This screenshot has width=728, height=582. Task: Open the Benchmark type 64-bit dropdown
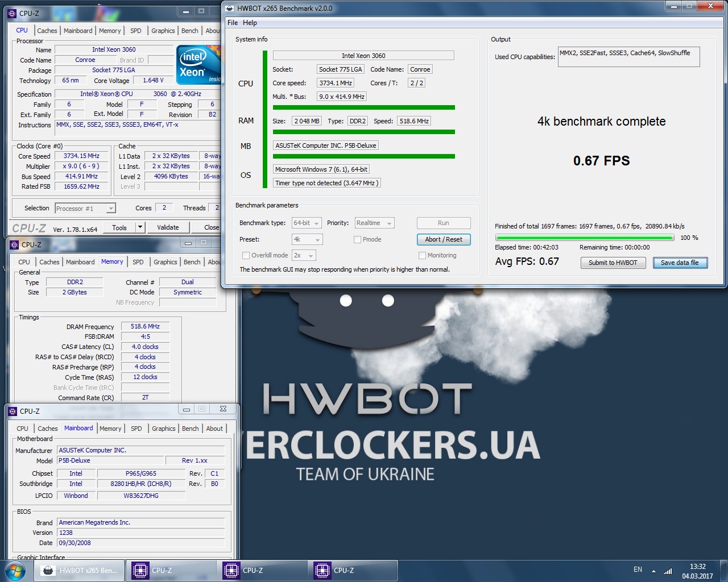click(307, 223)
